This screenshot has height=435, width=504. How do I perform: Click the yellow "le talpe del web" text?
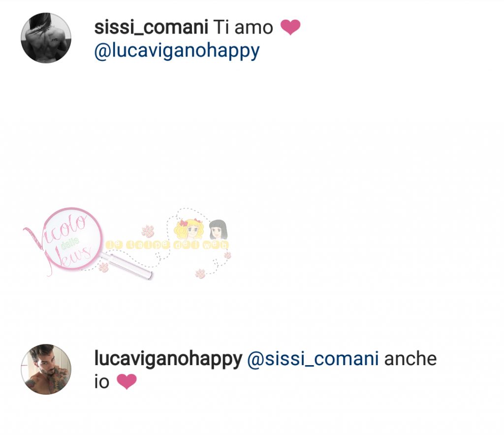pos(167,245)
